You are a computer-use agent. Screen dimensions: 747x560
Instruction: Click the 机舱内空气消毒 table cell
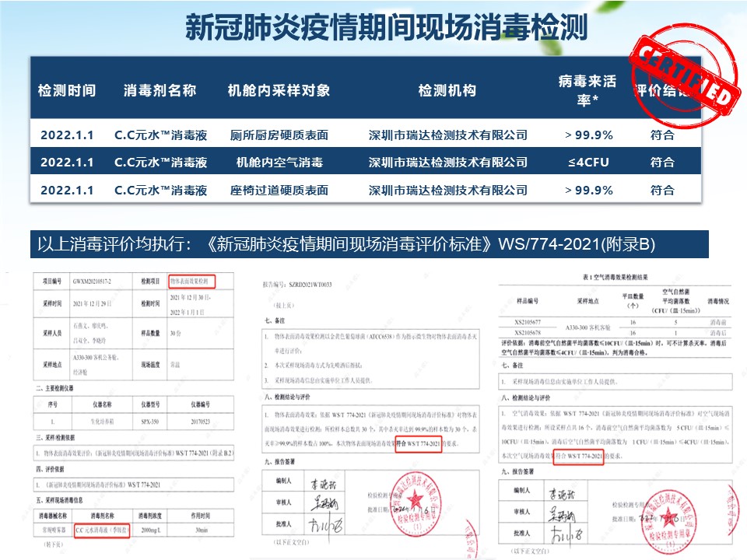(279, 163)
